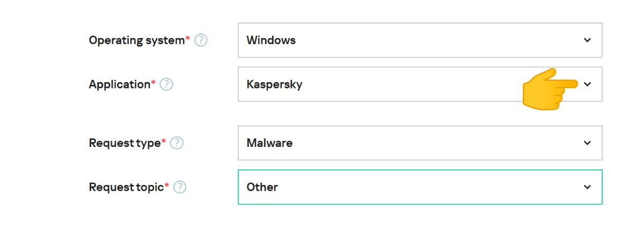Click the chevron arrow in the Windows field
This screenshot has height=230, width=644.
587,40
